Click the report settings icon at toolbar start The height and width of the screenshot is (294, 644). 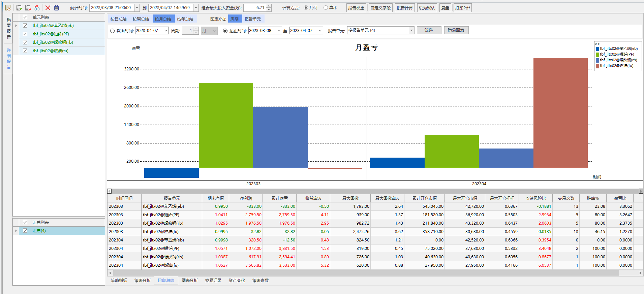(x=8, y=8)
